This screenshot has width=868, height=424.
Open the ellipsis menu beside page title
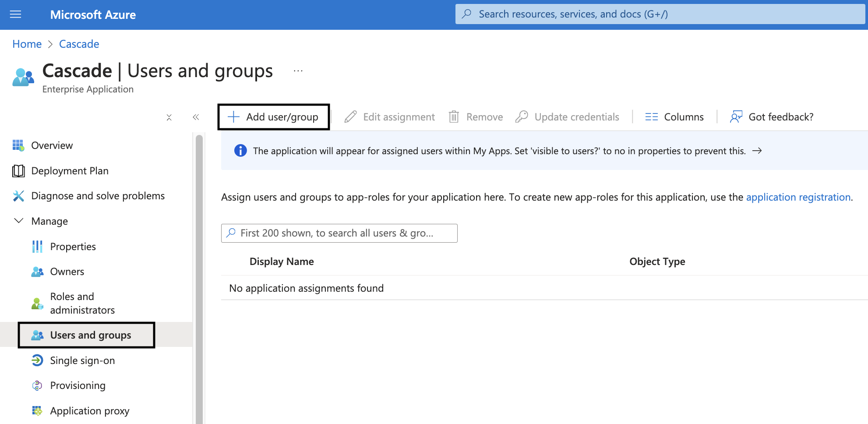point(298,71)
